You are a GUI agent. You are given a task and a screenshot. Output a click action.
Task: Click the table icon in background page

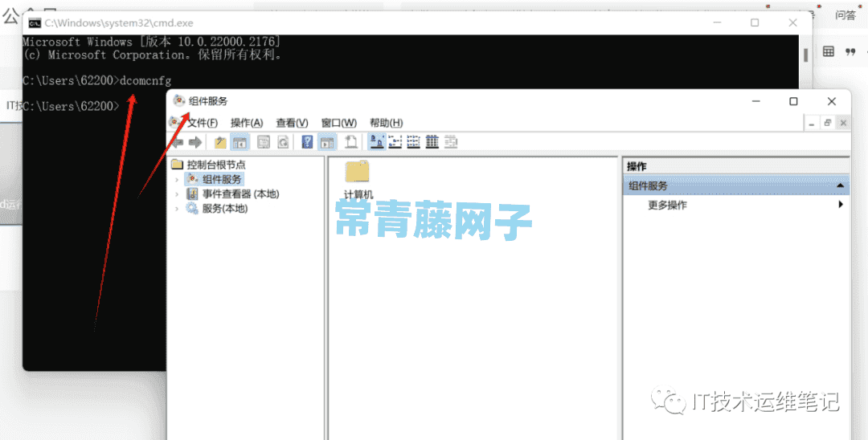[828, 51]
